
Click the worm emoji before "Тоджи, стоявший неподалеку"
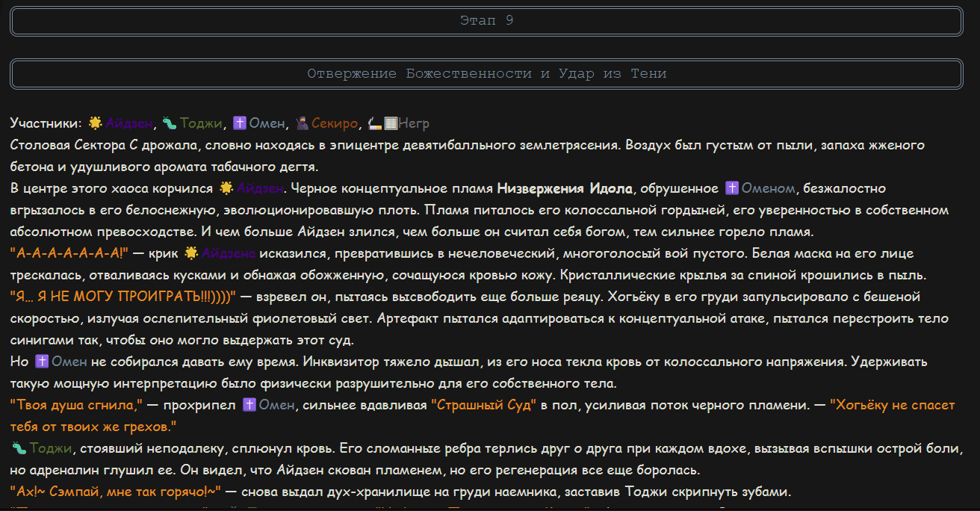pyautogui.click(x=19, y=448)
